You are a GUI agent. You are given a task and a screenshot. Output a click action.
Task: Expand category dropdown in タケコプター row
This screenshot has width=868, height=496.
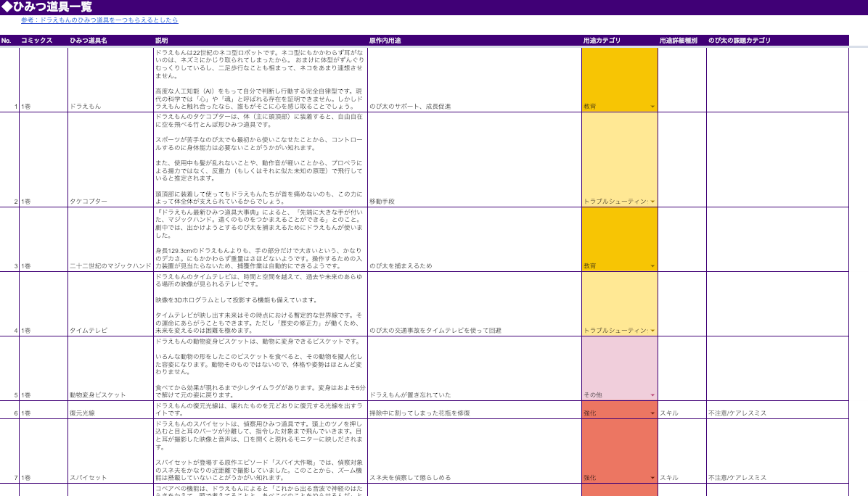[x=652, y=202]
